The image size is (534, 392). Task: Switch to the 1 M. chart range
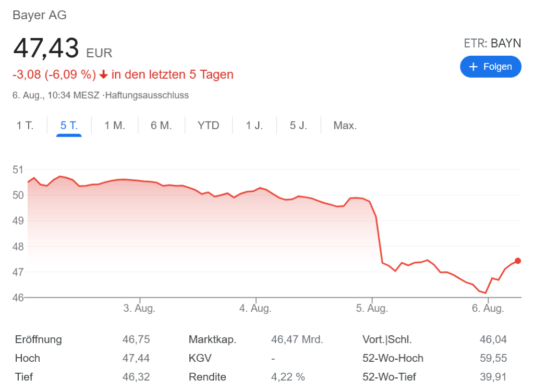click(x=115, y=126)
